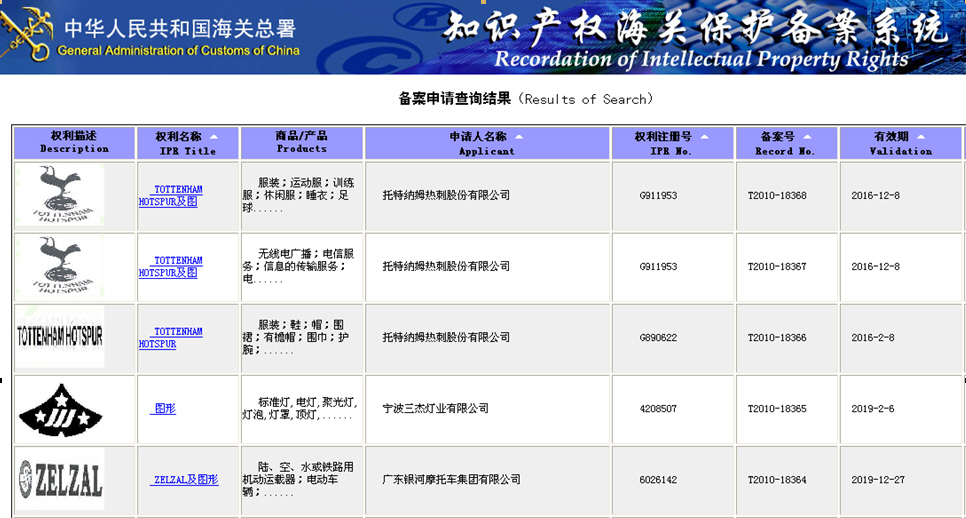Click validation date 2019-12-27
Viewport: 966px width, 518px height.
coord(878,480)
